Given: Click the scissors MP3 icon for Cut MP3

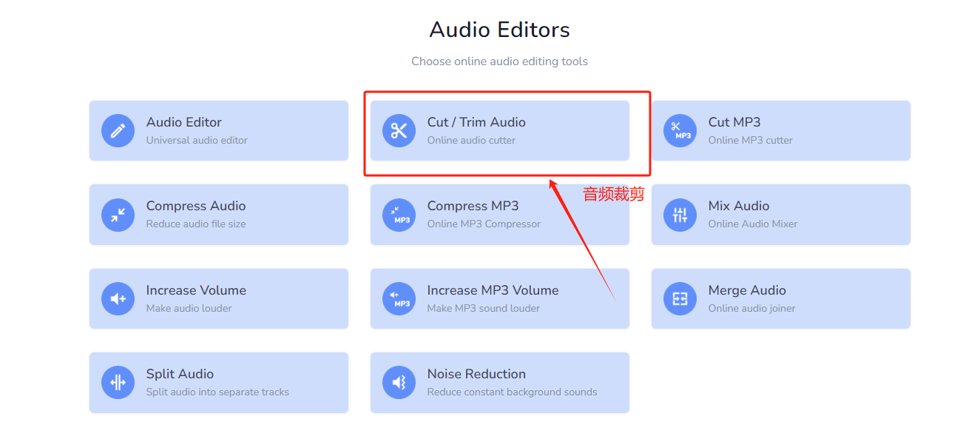Looking at the screenshot, I should tap(680, 131).
